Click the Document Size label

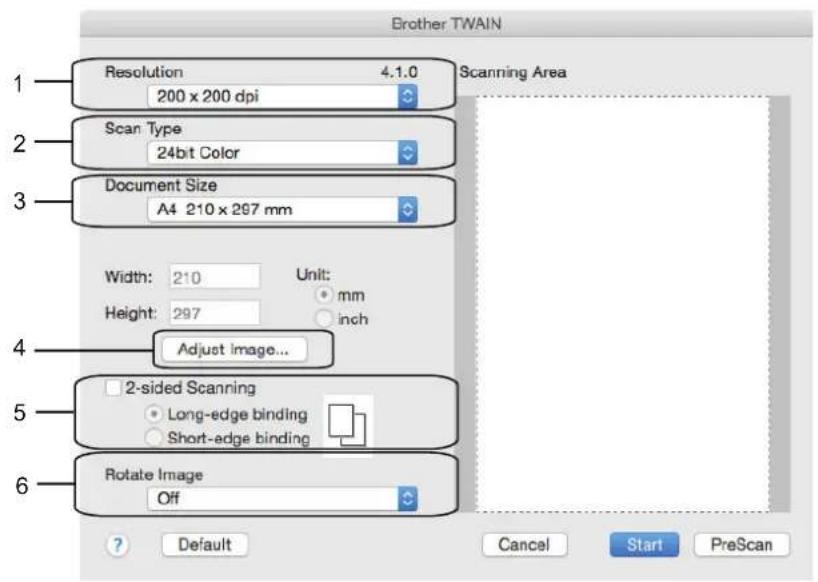coord(161,185)
